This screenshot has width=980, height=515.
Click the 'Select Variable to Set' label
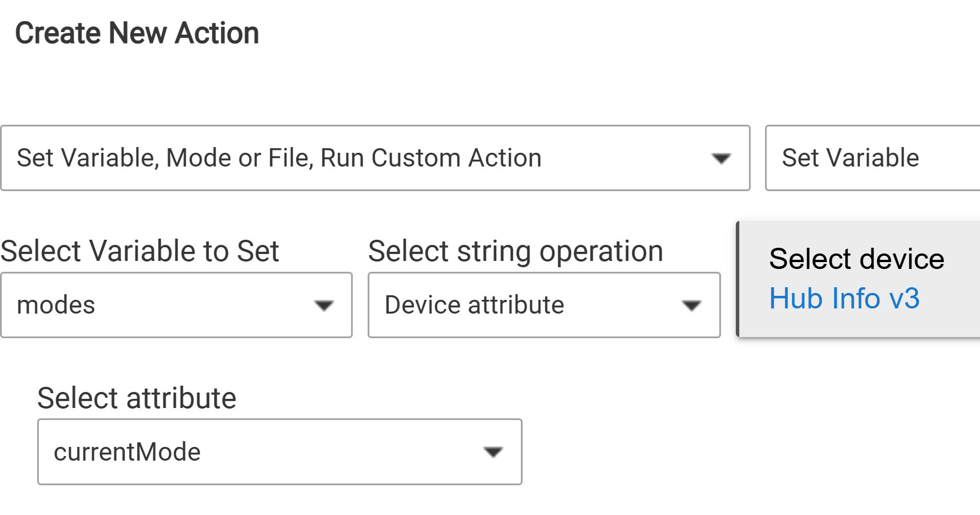click(140, 251)
